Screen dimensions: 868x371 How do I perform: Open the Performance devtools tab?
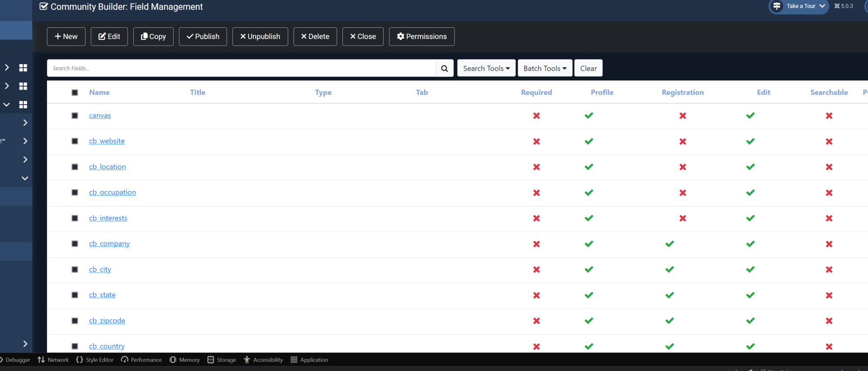coord(141,360)
